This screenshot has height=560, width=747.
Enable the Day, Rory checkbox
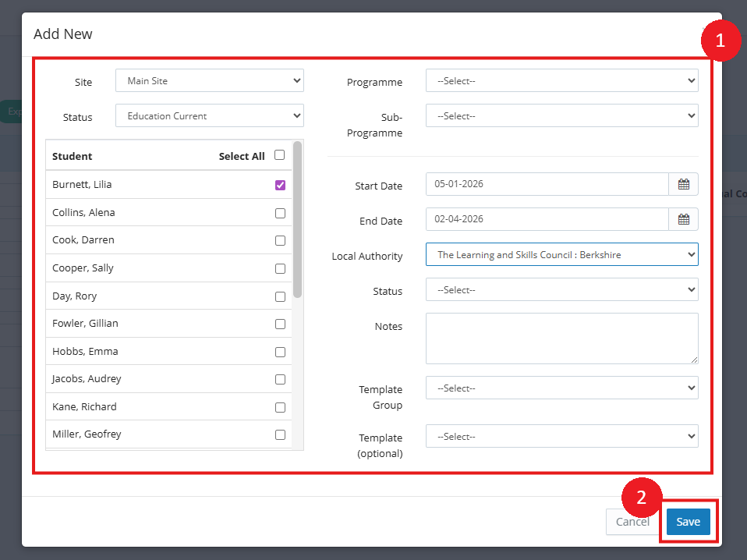coord(280,297)
